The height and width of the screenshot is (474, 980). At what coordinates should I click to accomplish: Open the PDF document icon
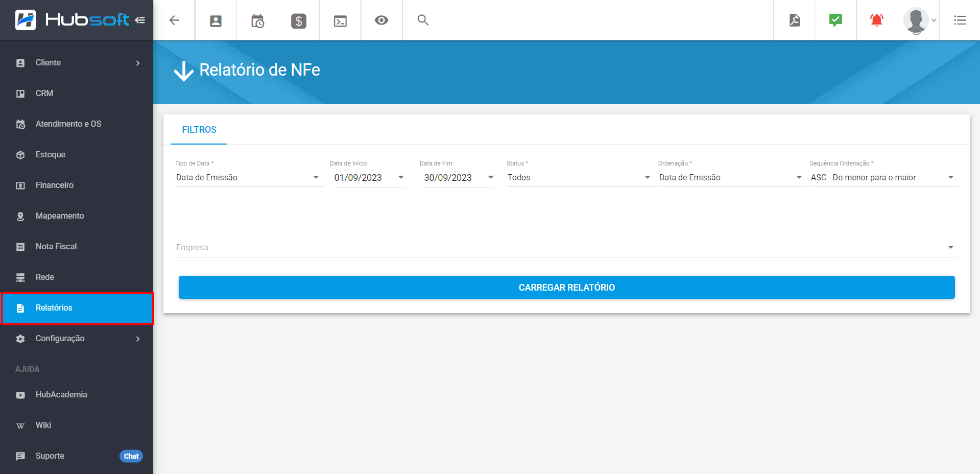795,20
